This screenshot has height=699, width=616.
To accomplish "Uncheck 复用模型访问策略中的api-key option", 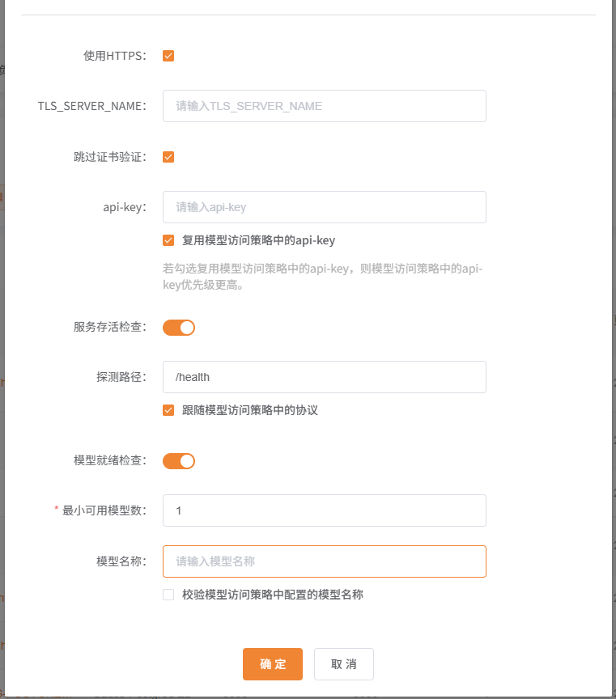I will click(x=168, y=240).
